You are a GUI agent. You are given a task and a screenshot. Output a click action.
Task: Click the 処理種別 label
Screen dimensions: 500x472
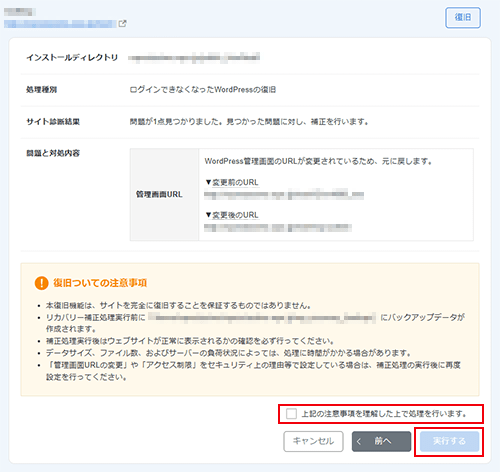click(42, 90)
